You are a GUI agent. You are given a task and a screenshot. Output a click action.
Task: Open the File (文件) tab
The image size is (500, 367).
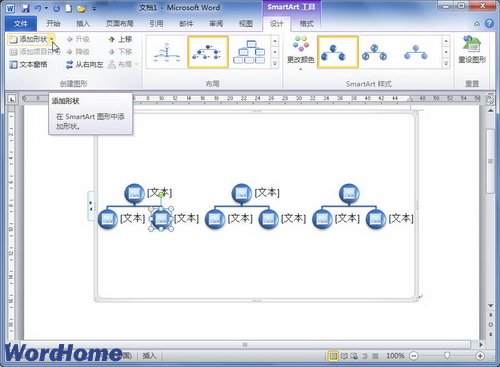21,24
